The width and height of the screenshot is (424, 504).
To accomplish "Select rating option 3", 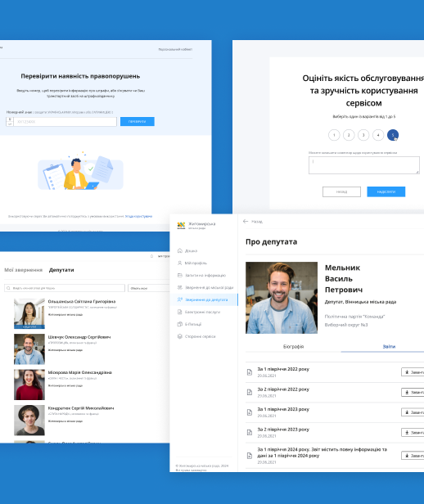I will 363,135.
